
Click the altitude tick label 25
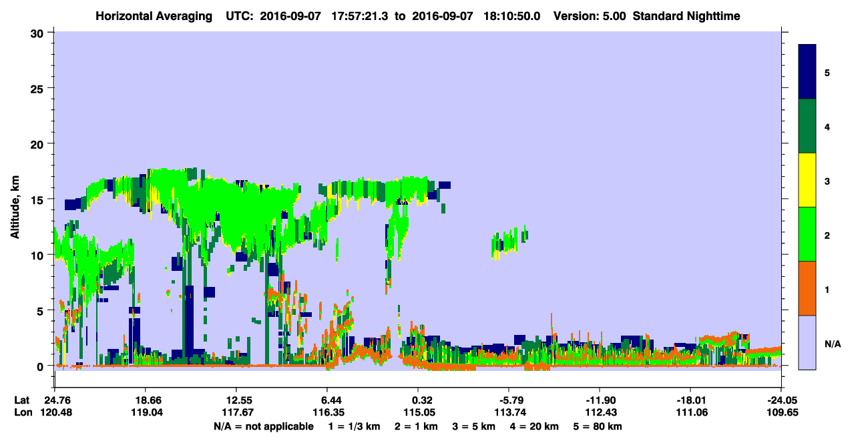click(x=39, y=88)
